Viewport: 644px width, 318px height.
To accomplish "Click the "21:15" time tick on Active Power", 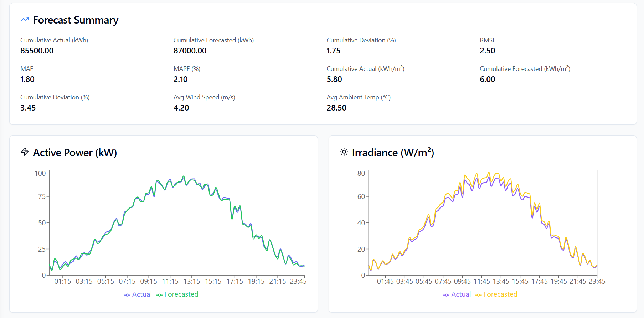I will [x=278, y=281].
